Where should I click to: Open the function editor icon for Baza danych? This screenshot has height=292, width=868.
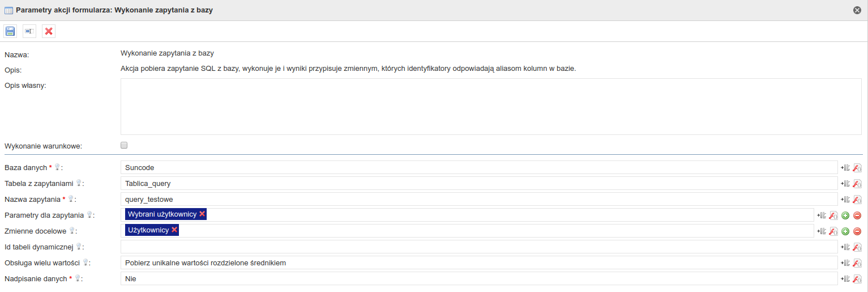coord(857,168)
